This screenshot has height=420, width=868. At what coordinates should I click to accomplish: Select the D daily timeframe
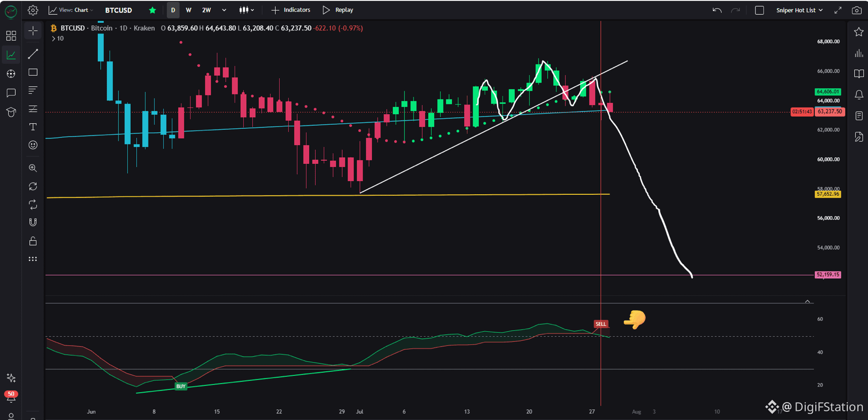[x=173, y=10]
